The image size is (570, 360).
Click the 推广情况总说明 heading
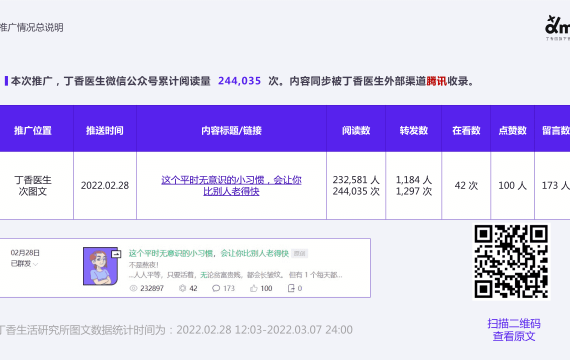[x=32, y=27]
